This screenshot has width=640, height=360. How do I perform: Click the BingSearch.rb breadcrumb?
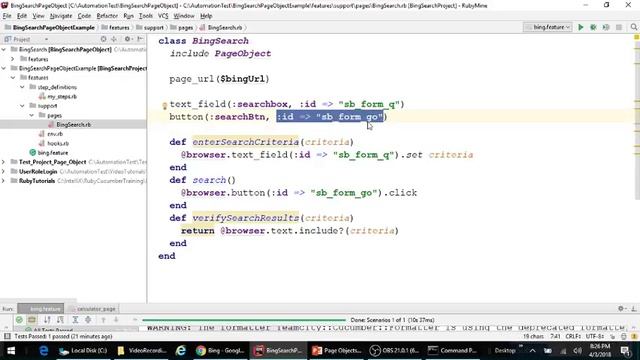click(221, 28)
